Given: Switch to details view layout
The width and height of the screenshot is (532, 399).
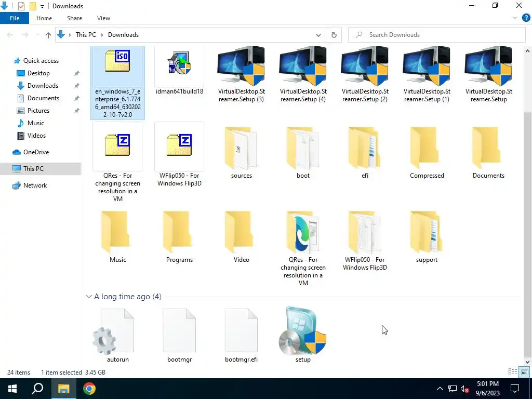Looking at the screenshot, I should pos(513,372).
